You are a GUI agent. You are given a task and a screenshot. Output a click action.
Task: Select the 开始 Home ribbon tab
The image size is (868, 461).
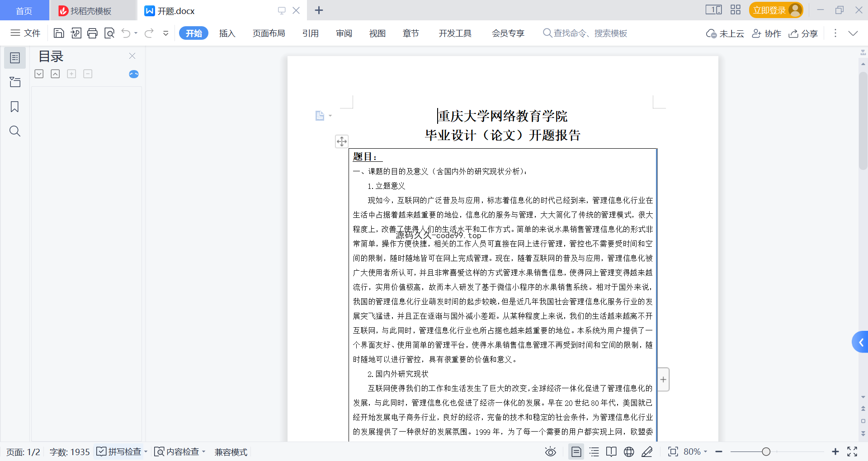pyautogui.click(x=193, y=33)
